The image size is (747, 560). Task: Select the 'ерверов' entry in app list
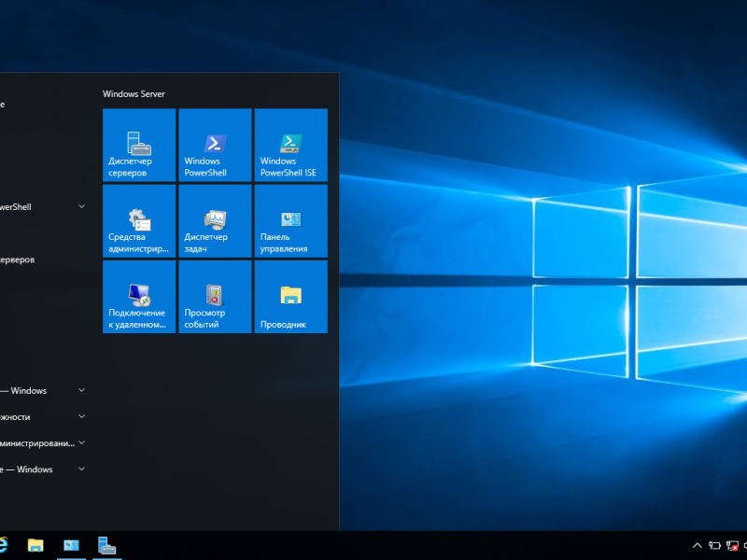point(17,260)
